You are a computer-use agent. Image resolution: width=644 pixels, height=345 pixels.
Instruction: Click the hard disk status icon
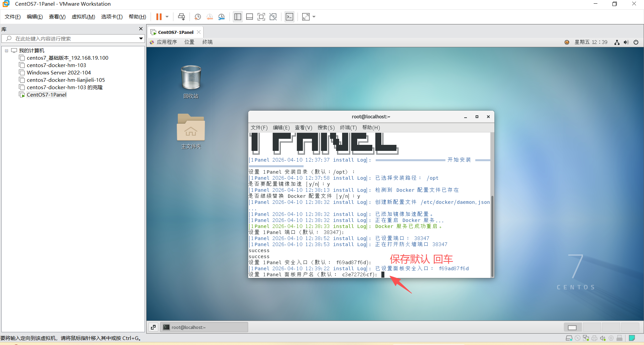pos(569,338)
